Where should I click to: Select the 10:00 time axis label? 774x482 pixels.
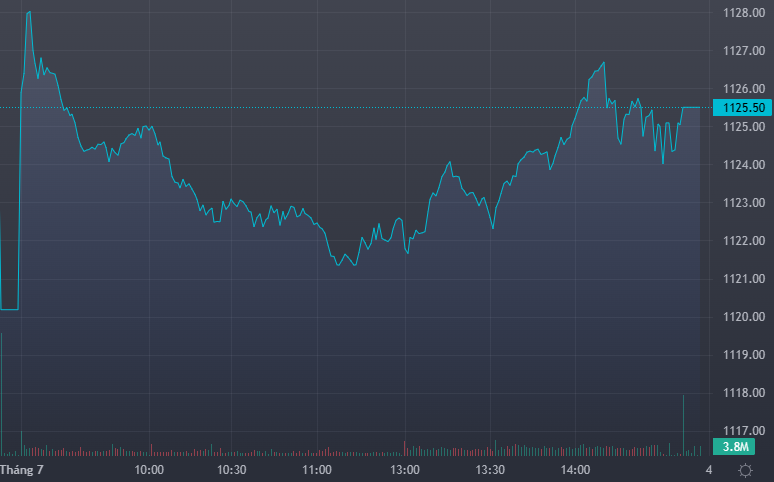[149, 469]
